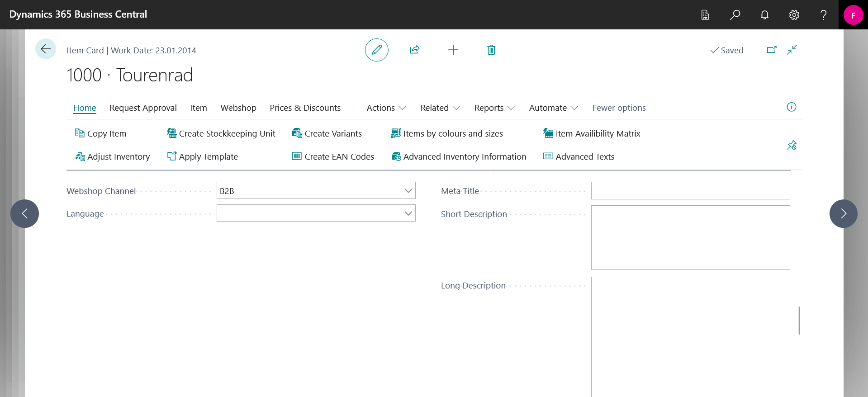Open user account avatar F
Image resolution: width=868 pixels, height=397 pixels.
click(x=853, y=15)
